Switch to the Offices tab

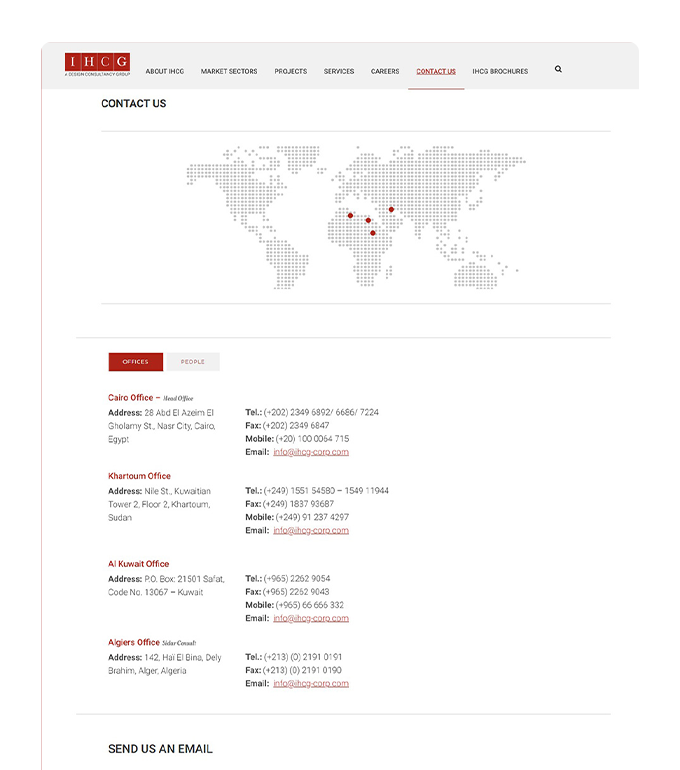tap(136, 362)
